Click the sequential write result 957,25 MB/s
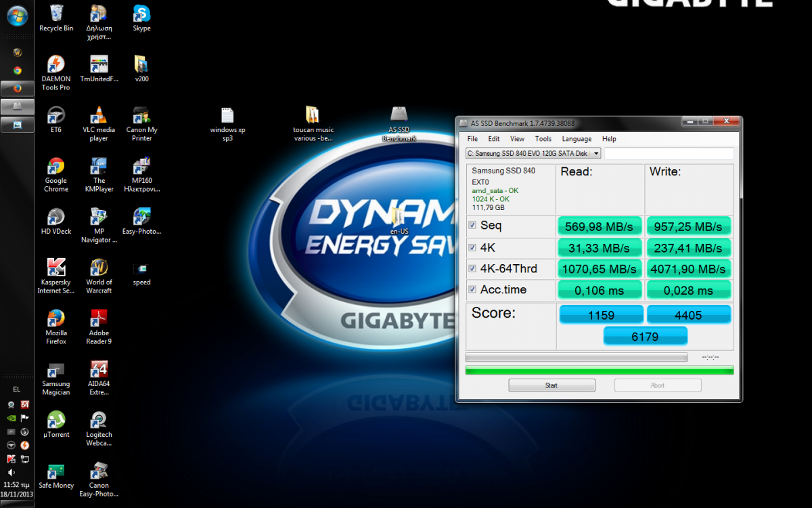This screenshot has height=508, width=812. (x=689, y=226)
